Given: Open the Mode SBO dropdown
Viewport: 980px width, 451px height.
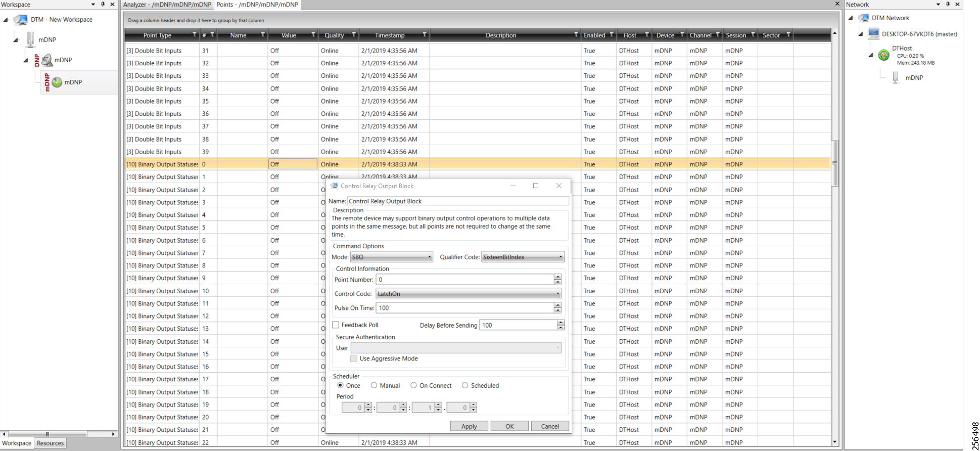Looking at the screenshot, I should coord(392,257).
